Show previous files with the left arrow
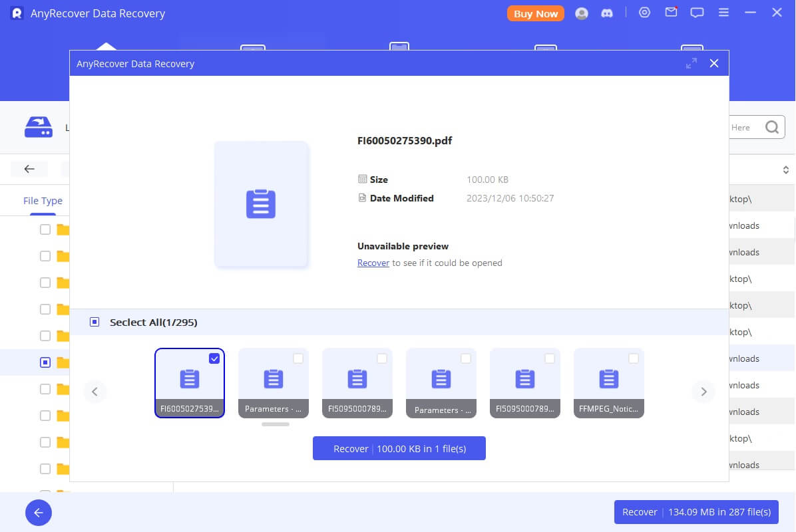This screenshot has width=796, height=532. 95,391
